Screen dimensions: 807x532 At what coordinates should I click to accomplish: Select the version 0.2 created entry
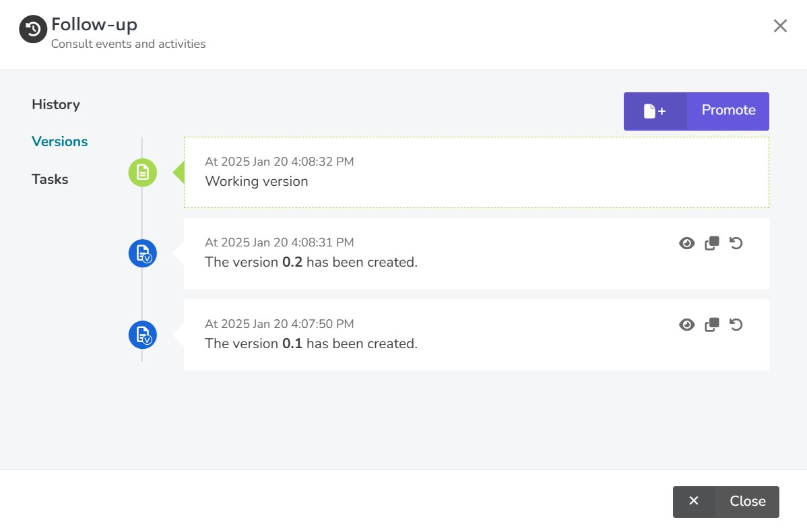(476, 254)
